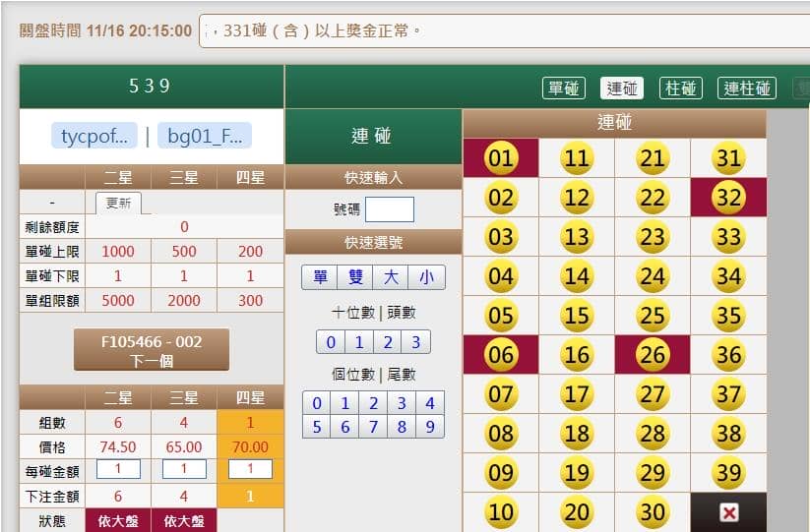Deselect number ball 26
The width and height of the screenshot is (810, 532).
tap(652, 354)
